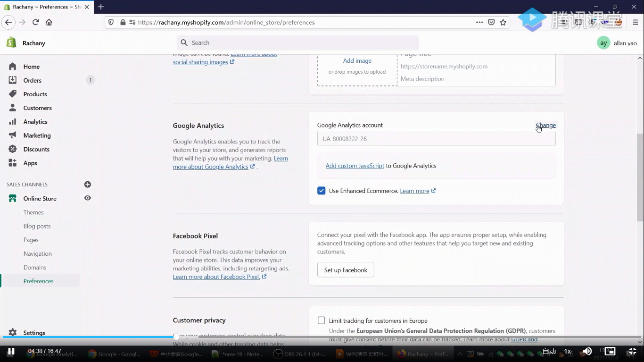Screen dimensions: 644x362
Task: Uncheck Use Enhanced Ecommerce checkbox
Action: click(322, 191)
